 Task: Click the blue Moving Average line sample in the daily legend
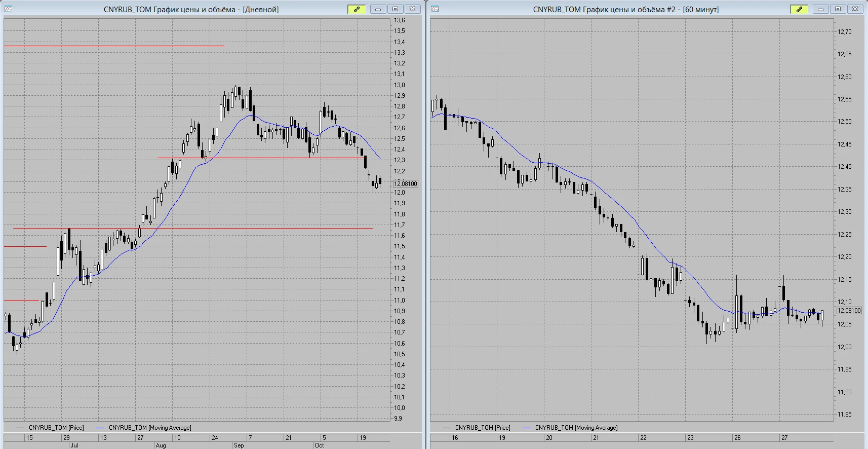point(100,428)
